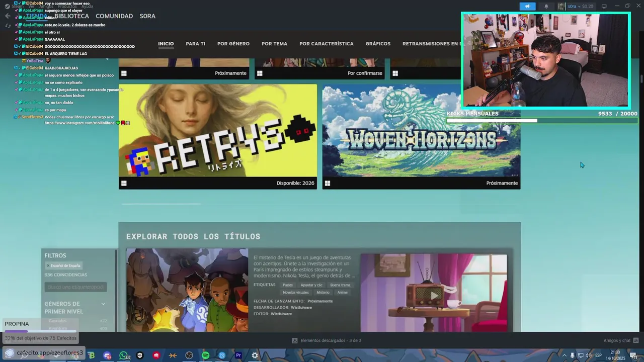This screenshot has height=362, width=644.
Task: Open the Steam announcements megaphone button
Action: pos(527,7)
